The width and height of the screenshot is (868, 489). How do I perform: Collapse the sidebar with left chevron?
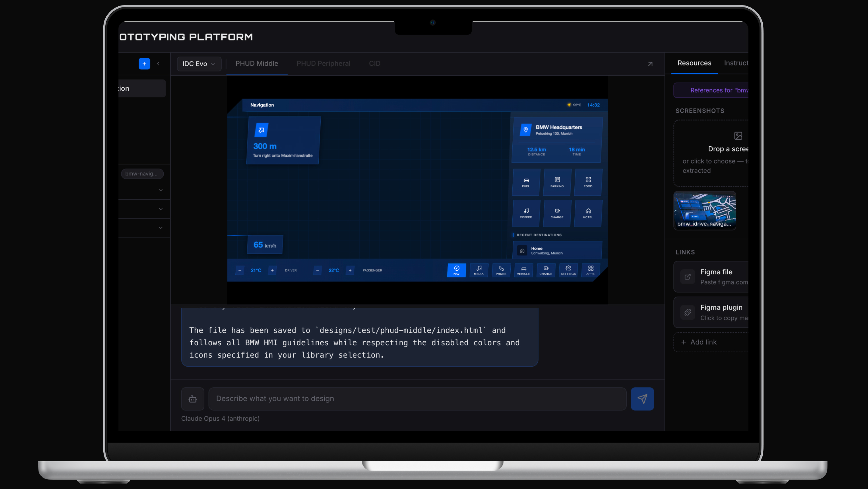[158, 64]
